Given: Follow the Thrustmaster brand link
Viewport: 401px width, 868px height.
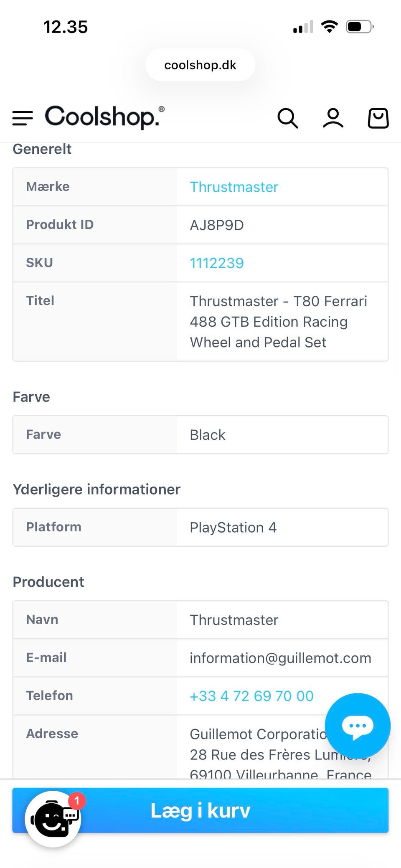Looking at the screenshot, I should pos(234,187).
